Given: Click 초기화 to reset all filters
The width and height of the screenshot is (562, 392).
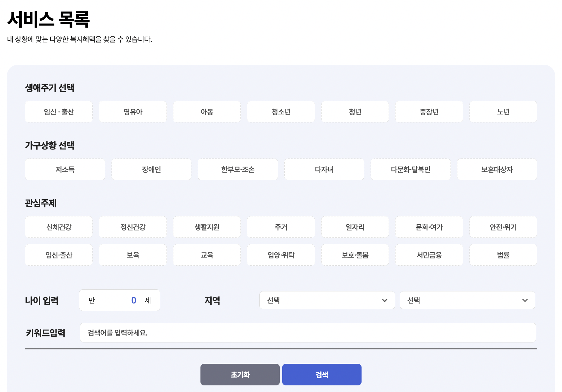Looking at the screenshot, I should tap(240, 374).
